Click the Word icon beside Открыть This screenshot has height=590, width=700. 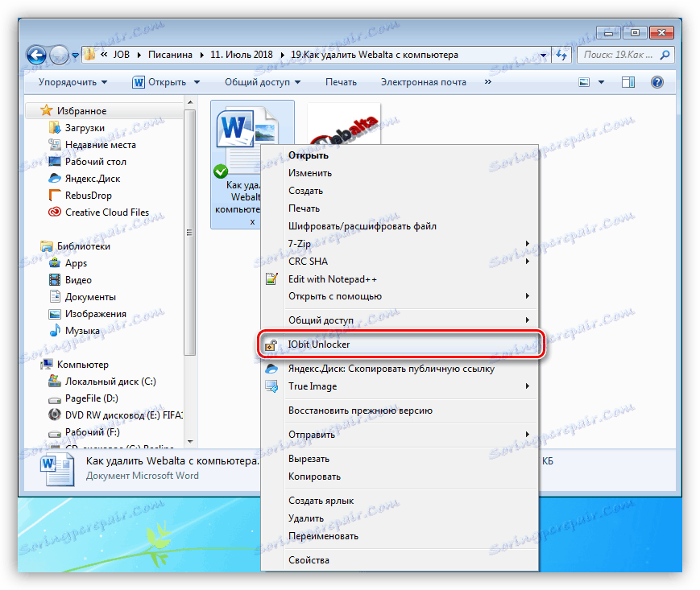pos(139,82)
